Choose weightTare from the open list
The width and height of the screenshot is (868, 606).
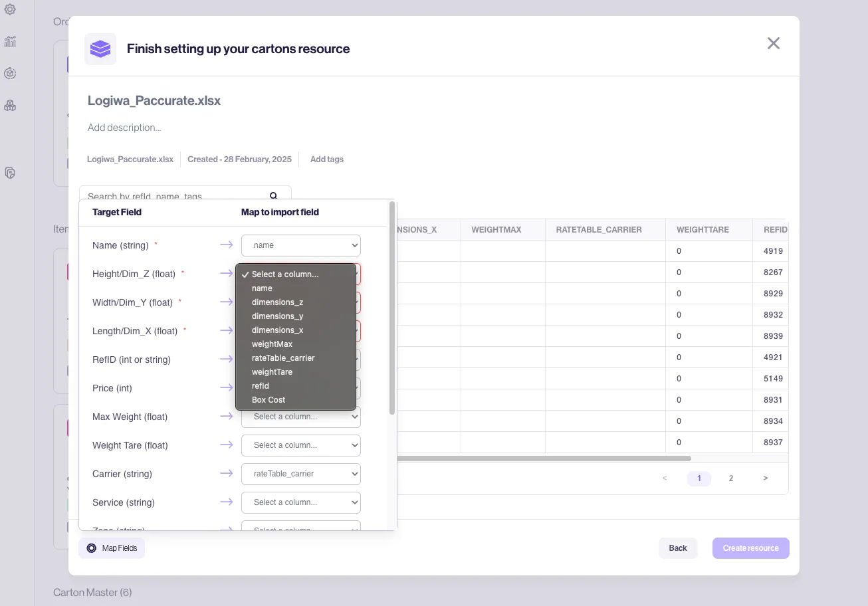coord(296,372)
